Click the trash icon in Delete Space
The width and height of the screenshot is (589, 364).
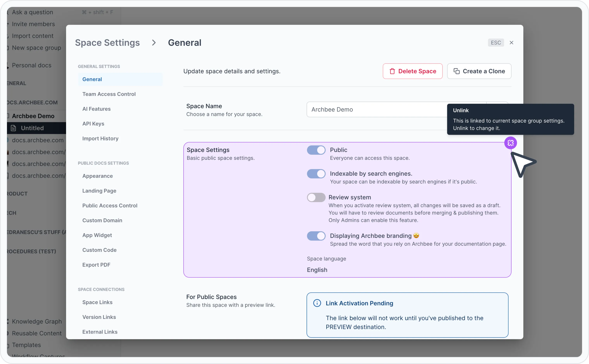(392, 71)
